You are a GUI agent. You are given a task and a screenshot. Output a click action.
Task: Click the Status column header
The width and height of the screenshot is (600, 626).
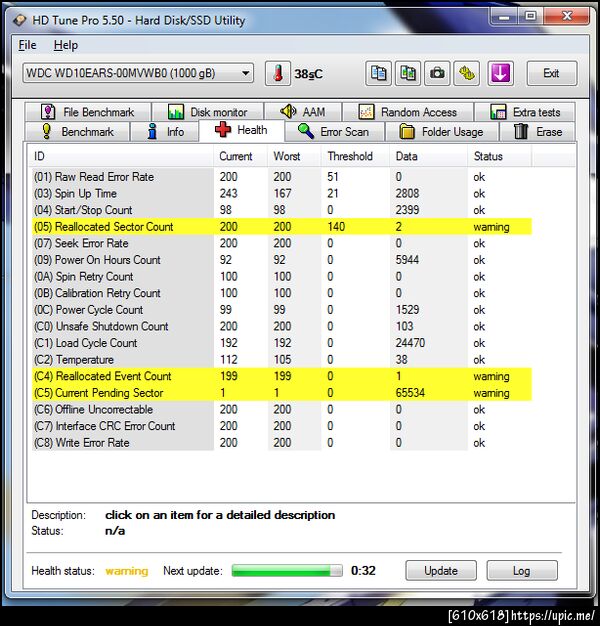point(499,156)
